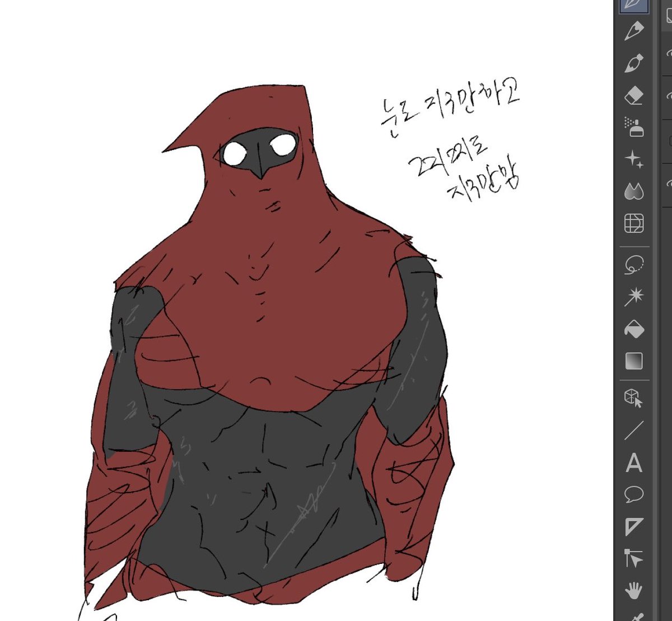This screenshot has width=672, height=621.
Task: Select the Operation object cube tool
Action: 634,399
